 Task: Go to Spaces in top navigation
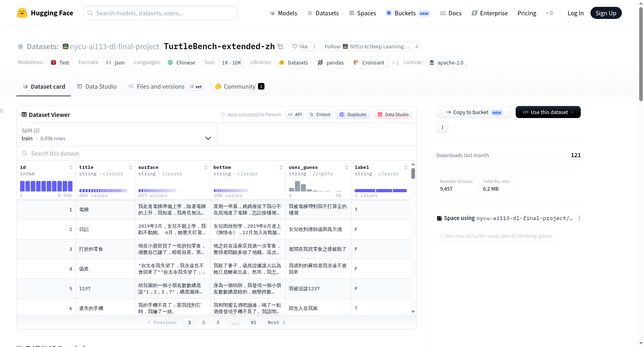(x=362, y=13)
